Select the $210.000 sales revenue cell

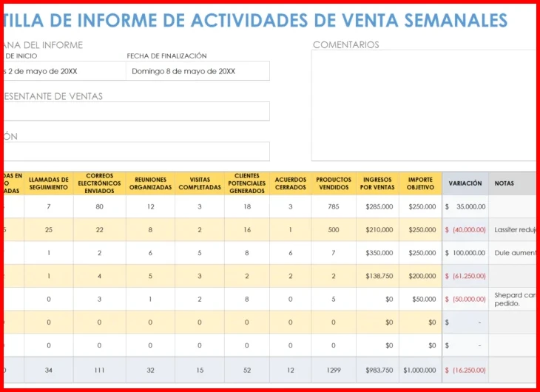(x=377, y=230)
